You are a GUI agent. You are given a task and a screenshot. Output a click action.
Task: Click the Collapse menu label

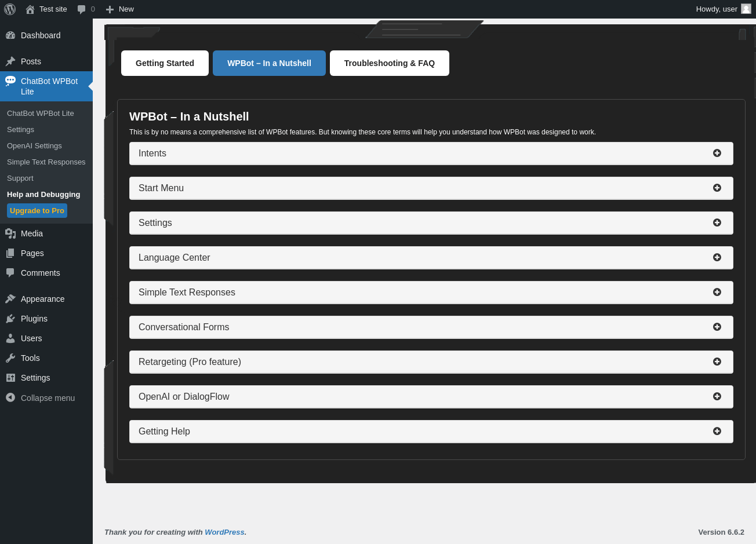pos(48,398)
